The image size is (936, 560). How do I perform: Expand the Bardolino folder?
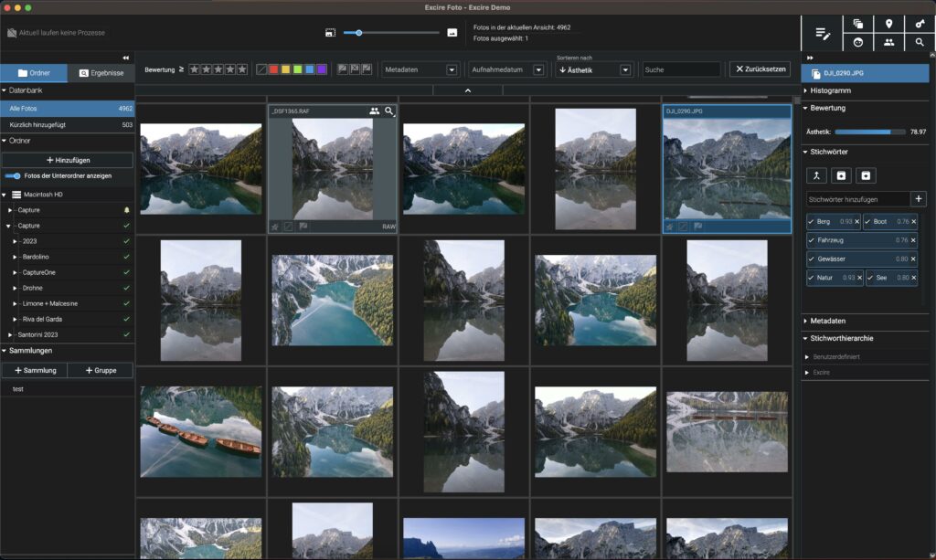[x=15, y=257]
